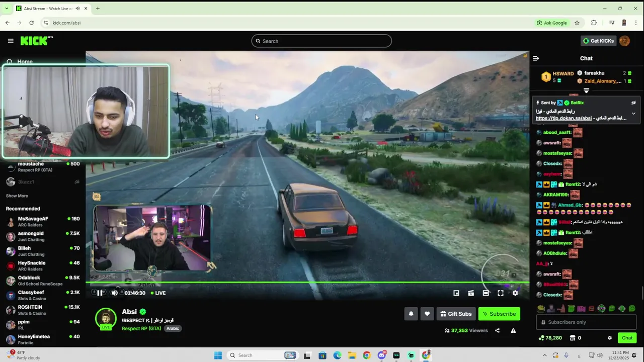
Task: Open the Honeylimetea channel
Action: coord(43,339)
